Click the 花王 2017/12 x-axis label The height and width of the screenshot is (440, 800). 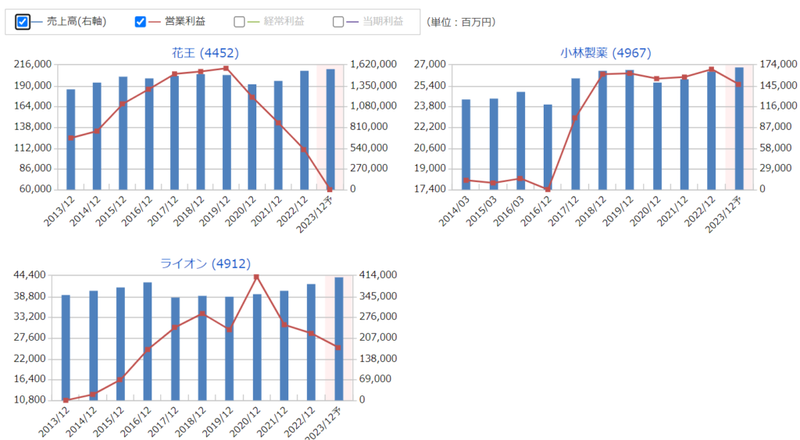click(x=163, y=211)
